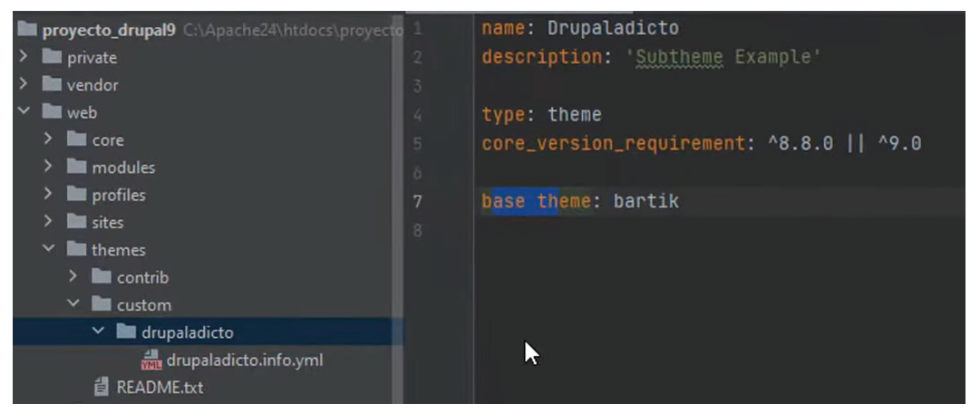
Task: Click the underlined word 'Subtheme'
Action: click(679, 57)
